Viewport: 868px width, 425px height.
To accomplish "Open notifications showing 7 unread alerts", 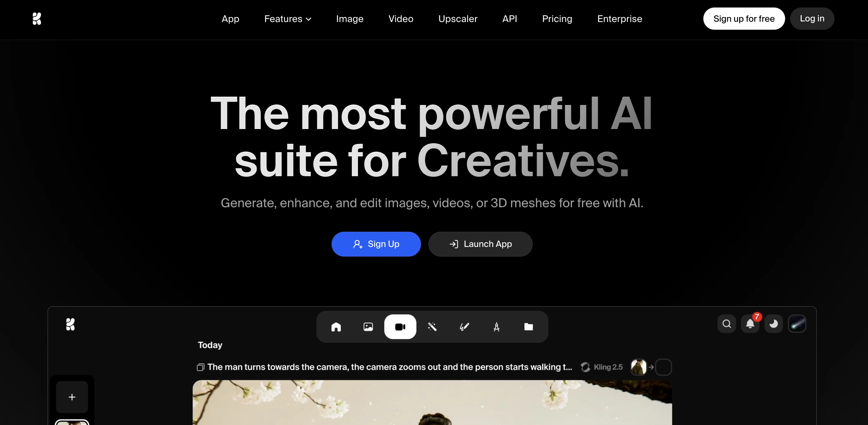I will 750,324.
